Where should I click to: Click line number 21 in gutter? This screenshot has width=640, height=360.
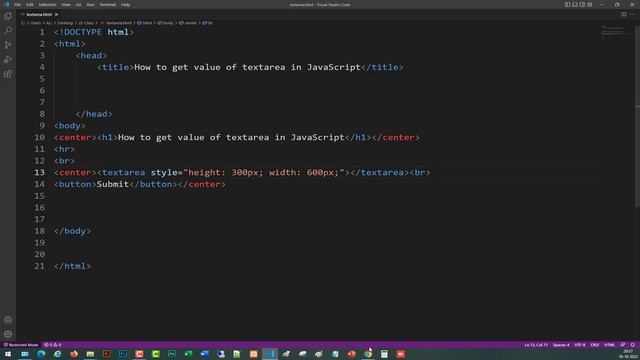(39, 266)
